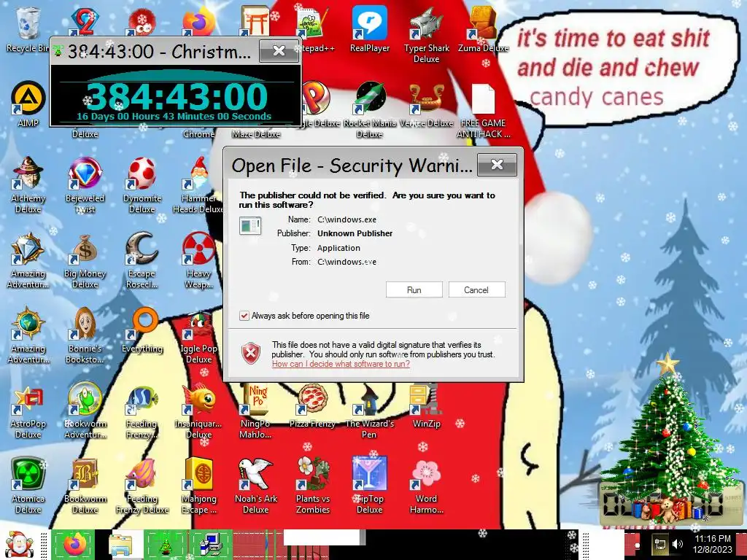Launch Typer Shark Deluxe
Image resolution: width=747 pixels, height=560 pixels.
[x=426, y=35]
